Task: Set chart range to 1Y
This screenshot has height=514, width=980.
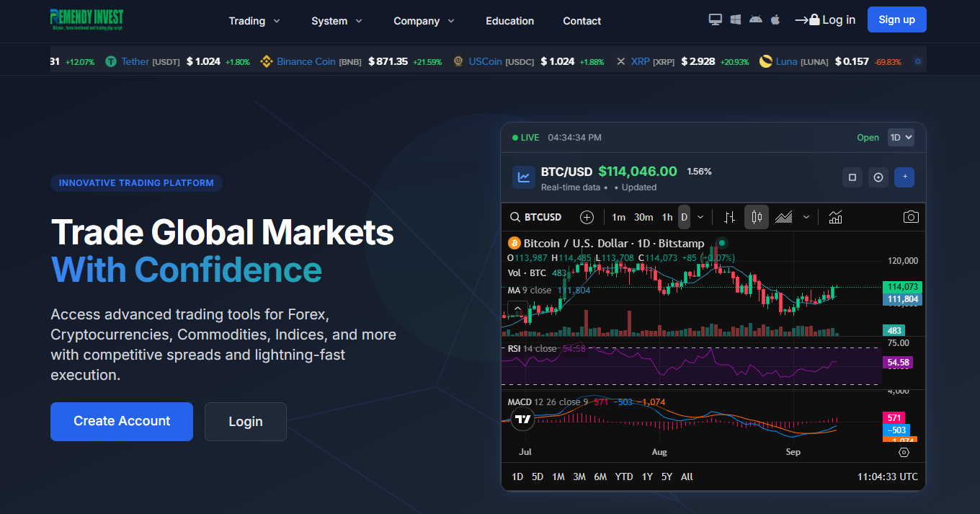Action: (x=647, y=477)
